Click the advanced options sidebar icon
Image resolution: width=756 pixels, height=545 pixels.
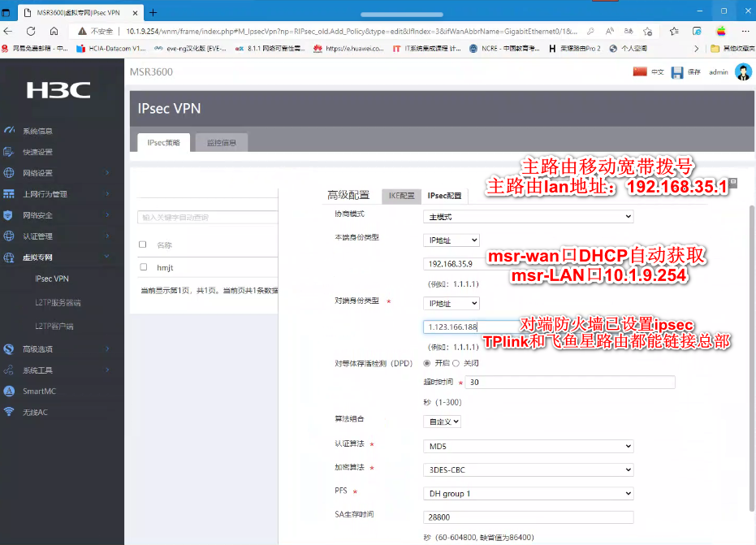coord(9,348)
